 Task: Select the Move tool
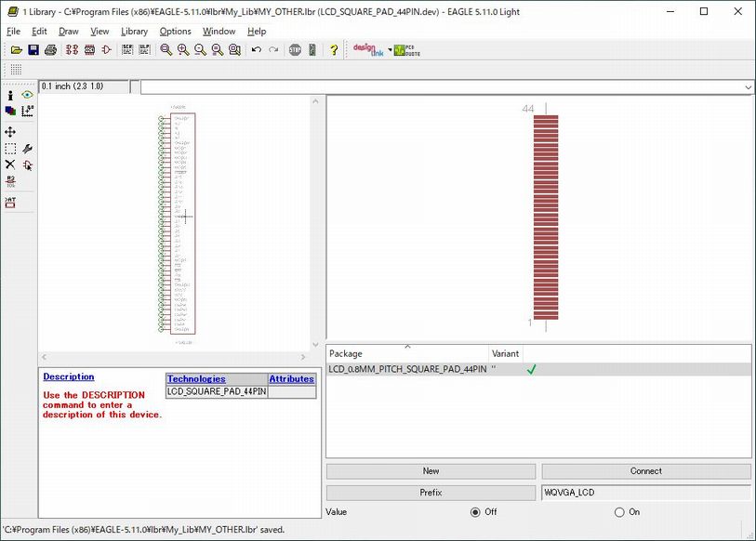pyautogui.click(x=10, y=132)
